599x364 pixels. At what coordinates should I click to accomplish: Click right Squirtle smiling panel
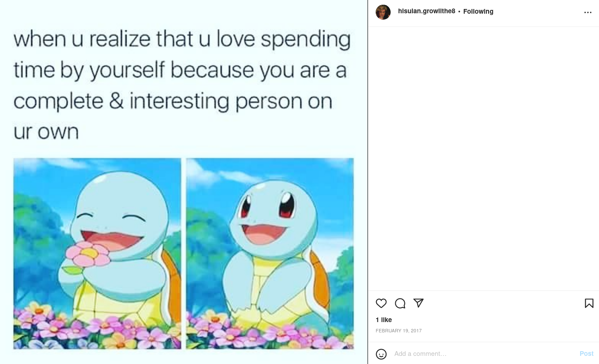pyautogui.click(x=270, y=254)
